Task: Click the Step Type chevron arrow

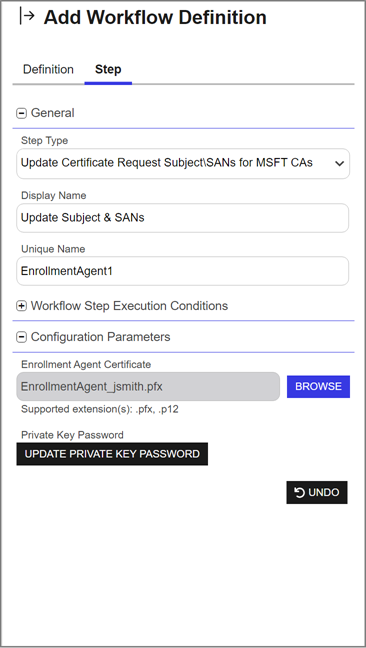Action: 339,164
